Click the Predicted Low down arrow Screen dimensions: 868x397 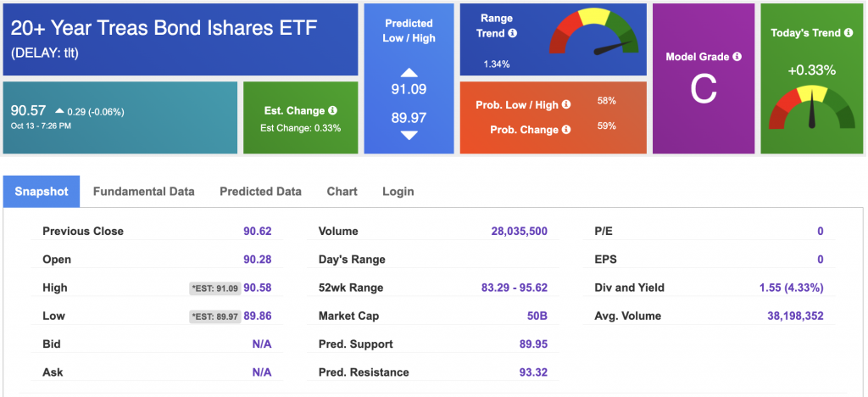(x=409, y=135)
